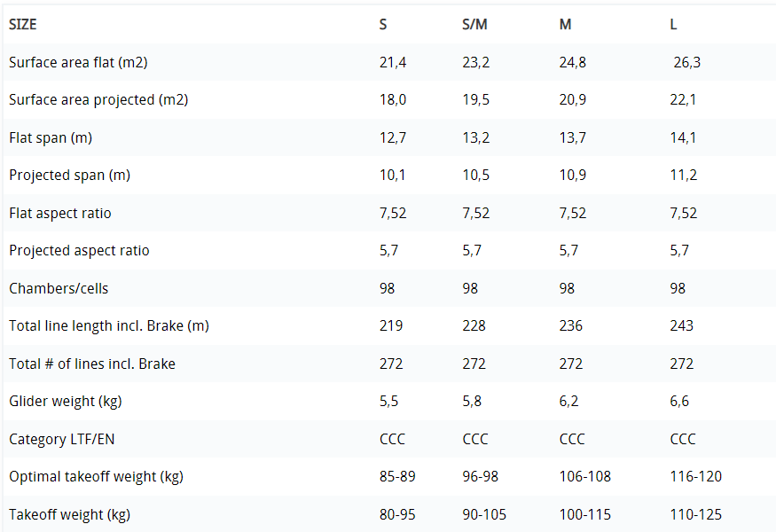Select the 10,1 projected span value

pyautogui.click(x=392, y=176)
